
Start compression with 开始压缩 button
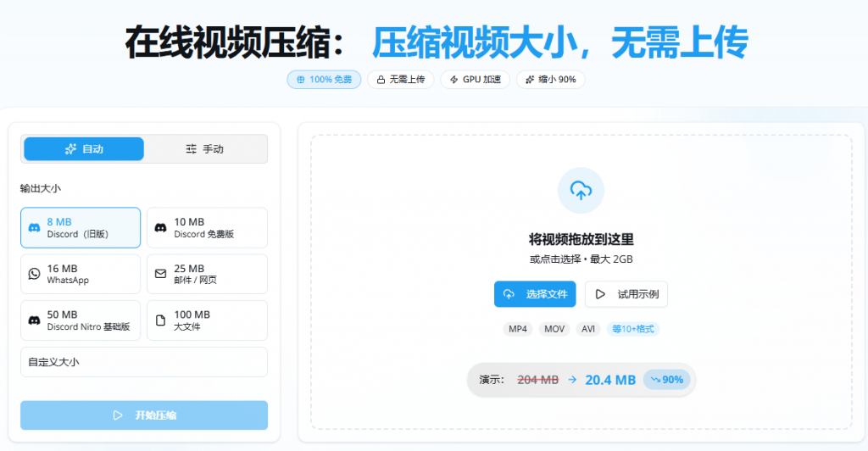(144, 415)
